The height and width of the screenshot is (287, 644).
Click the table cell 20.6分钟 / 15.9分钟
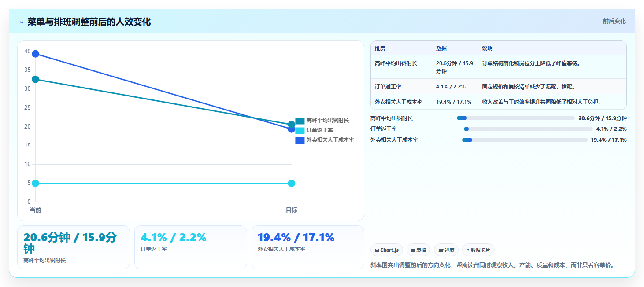point(455,67)
